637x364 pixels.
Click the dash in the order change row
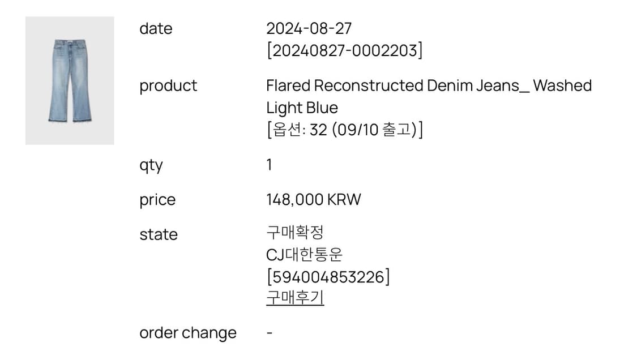point(269,333)
